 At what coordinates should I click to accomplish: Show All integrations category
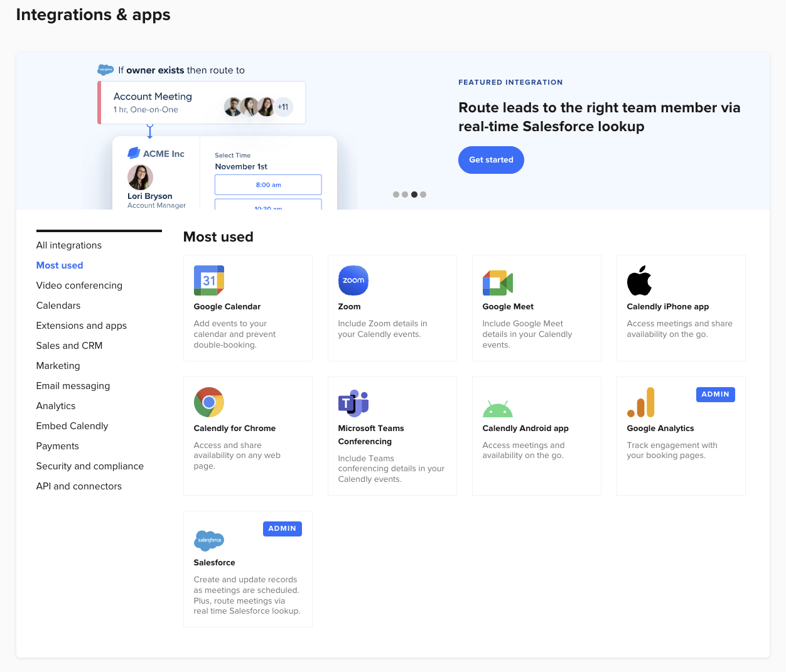[69, 245]
